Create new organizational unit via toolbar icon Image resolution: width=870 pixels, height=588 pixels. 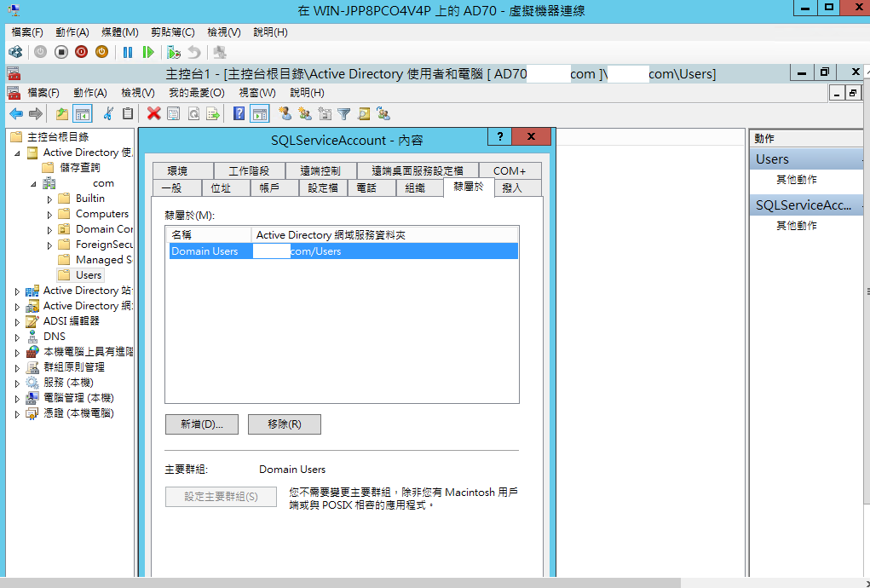325,113
